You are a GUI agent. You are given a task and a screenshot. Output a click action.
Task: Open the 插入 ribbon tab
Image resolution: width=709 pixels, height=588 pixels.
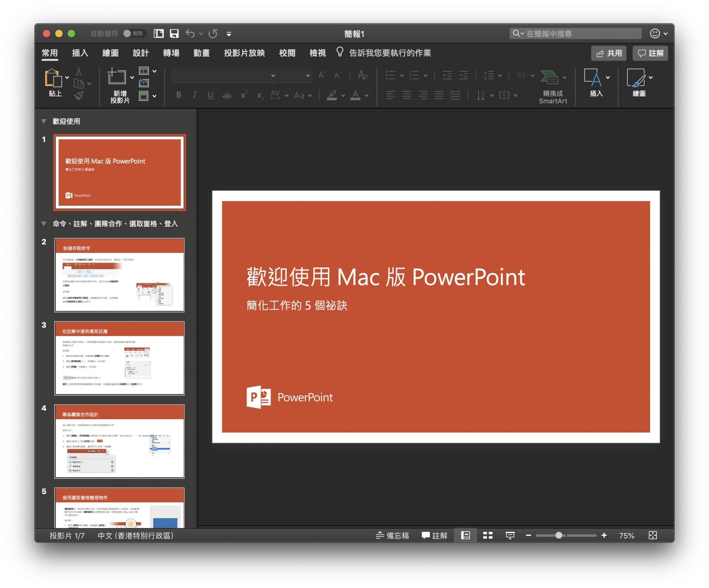click(x=80, y=53)
